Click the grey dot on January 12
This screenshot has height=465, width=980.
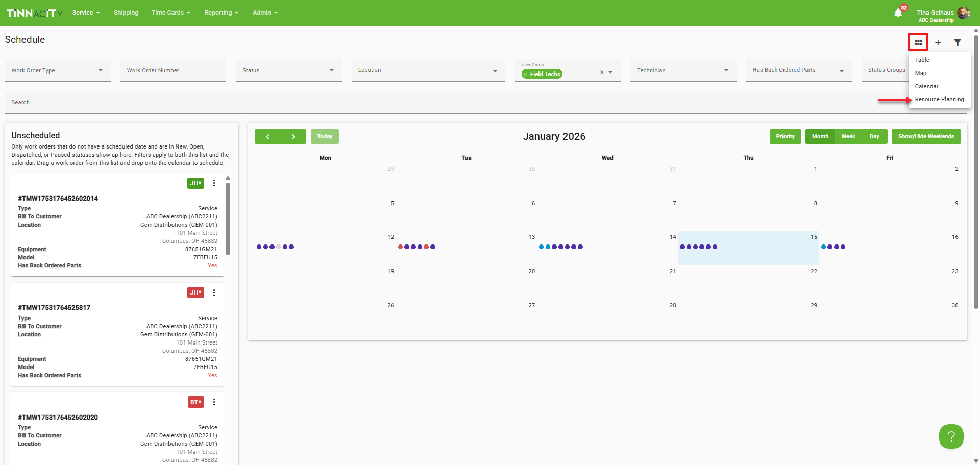278,247
